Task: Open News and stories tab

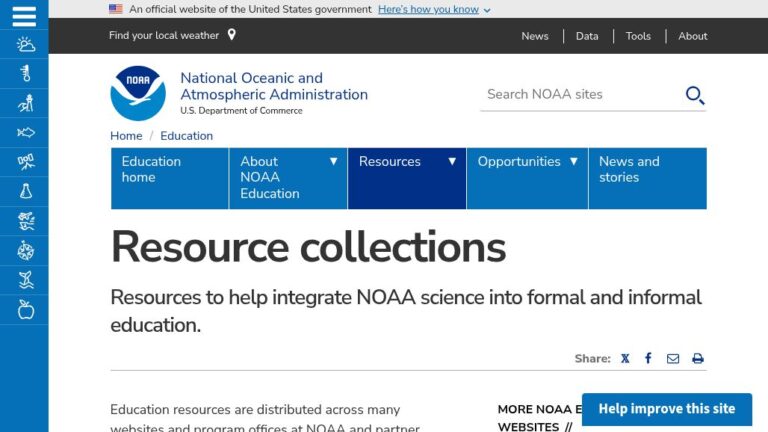Action: (x=648, y=178)
